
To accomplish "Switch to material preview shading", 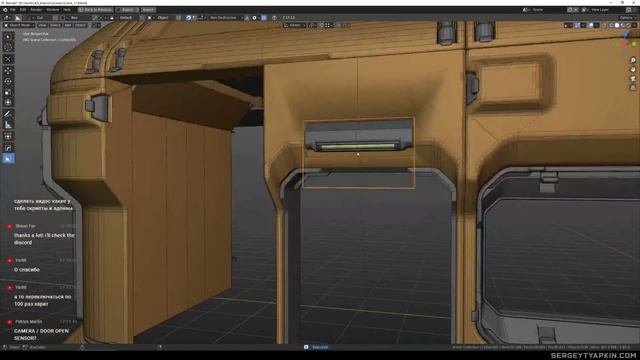I will 623,25.
